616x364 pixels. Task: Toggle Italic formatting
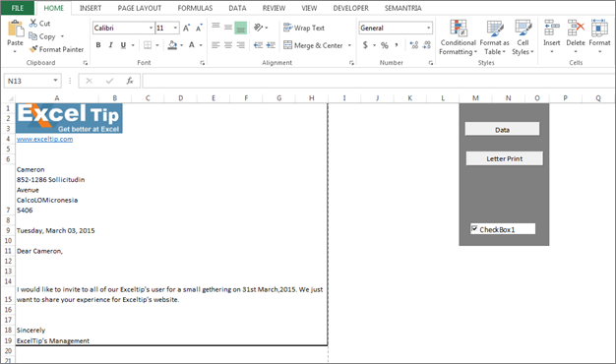click(111, 45)
